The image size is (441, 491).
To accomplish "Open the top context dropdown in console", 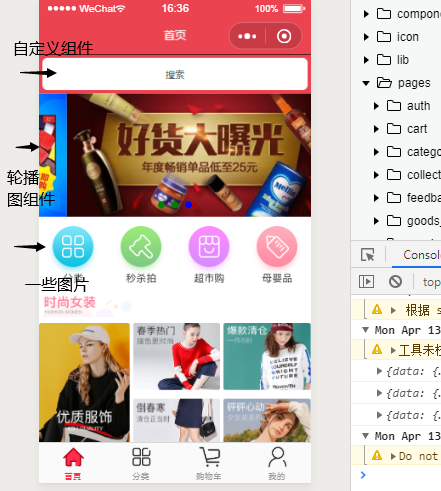I will click(x=431, y=282).
